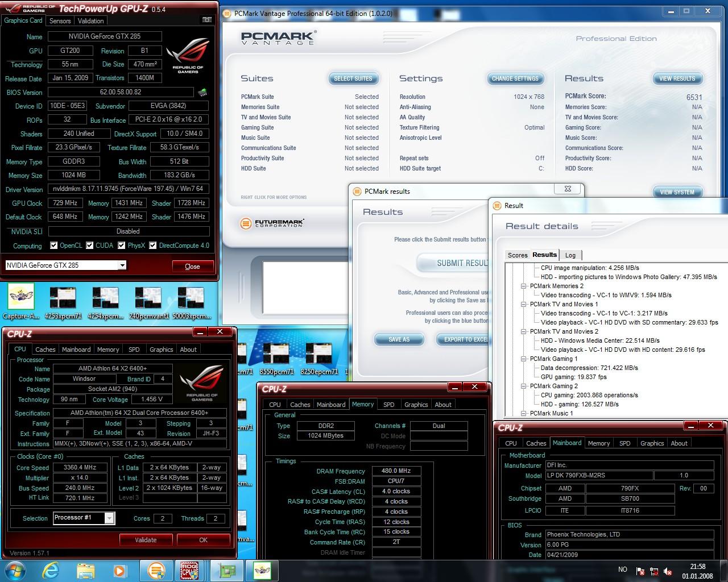Open Windows Explorer folder icon on taskbar
The image size is (728, 582).
[x=85, y=570]
